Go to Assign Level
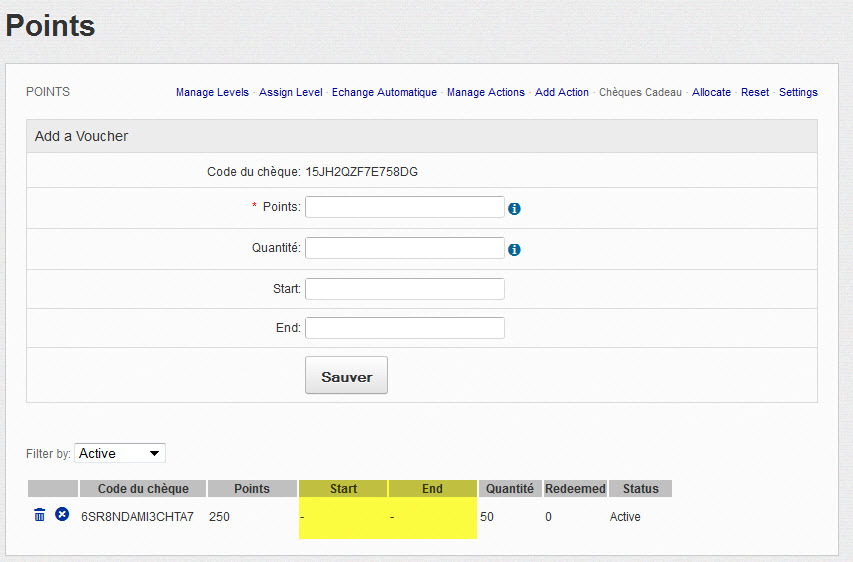The image size is (853, 562). [x=290, y=92]
